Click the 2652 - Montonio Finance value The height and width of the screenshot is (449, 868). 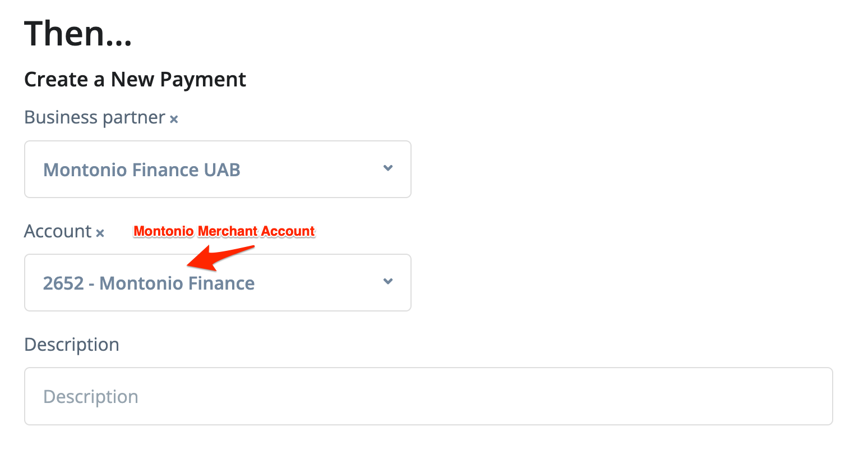[x=149, y=283]
